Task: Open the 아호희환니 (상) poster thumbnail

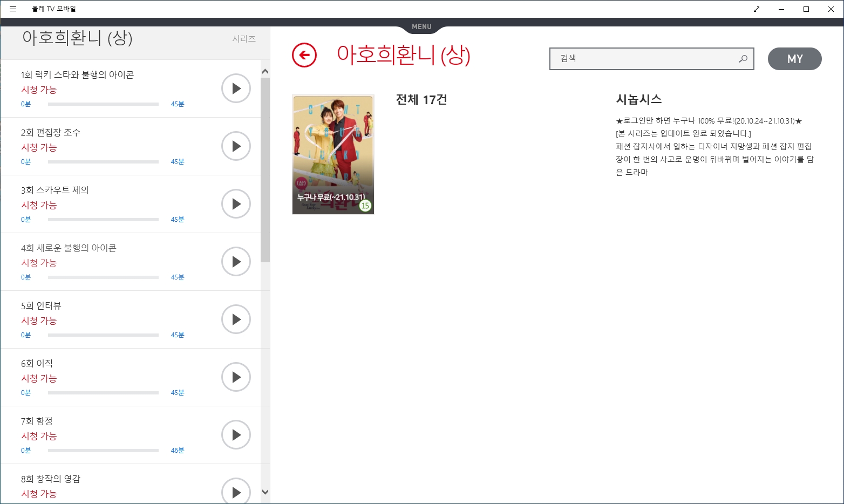Action: (x=333, y=154)
